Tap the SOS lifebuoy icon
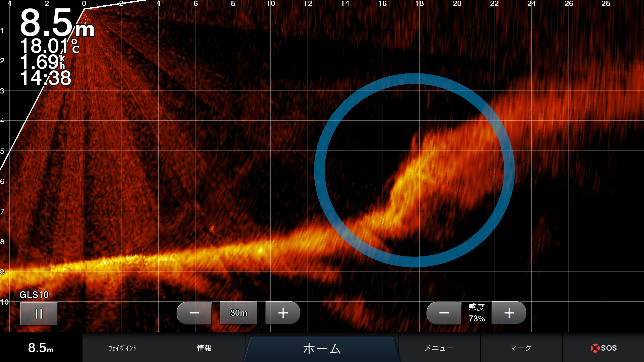Screen dimensions: 644x362 [595, 348]
